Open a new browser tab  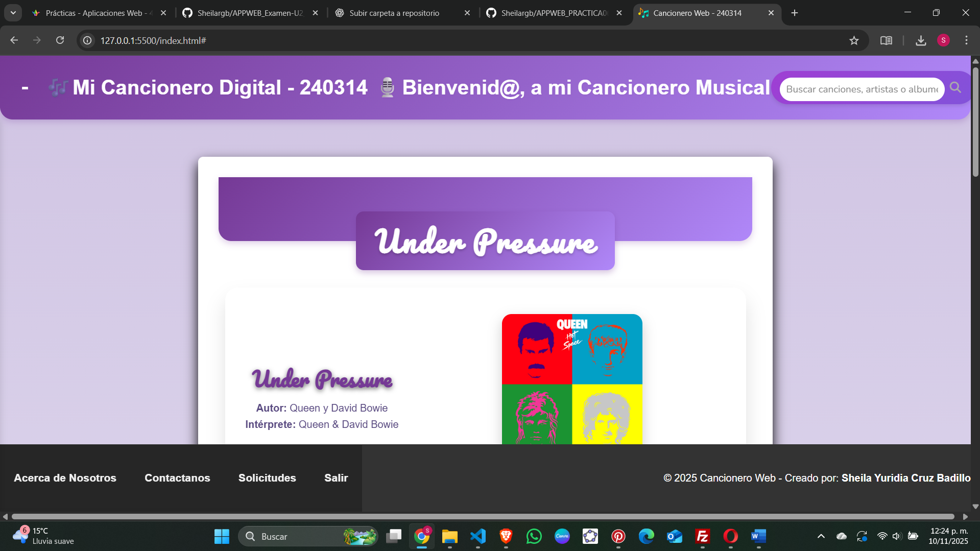(x=795, y=13)
